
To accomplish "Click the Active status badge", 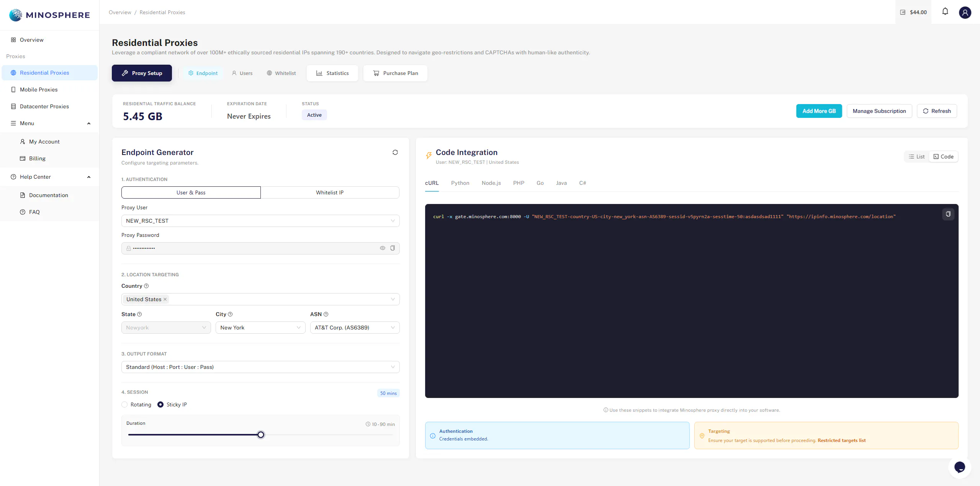I will [314, 115].
